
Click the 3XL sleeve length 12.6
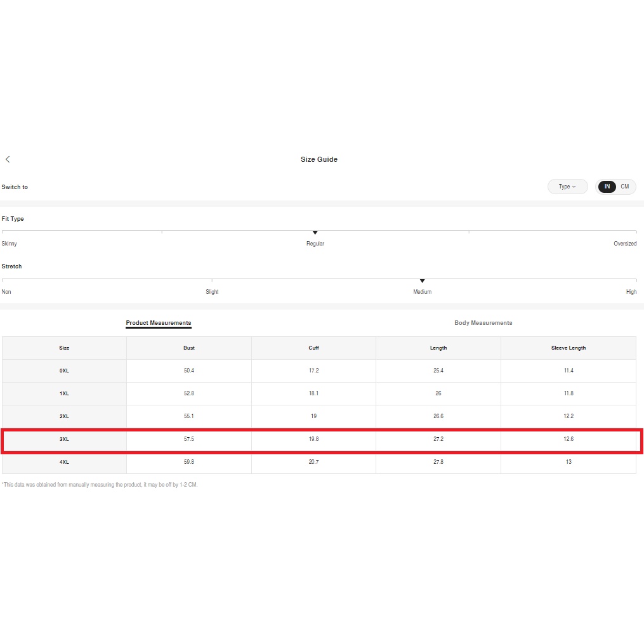(x=568, y=439)
